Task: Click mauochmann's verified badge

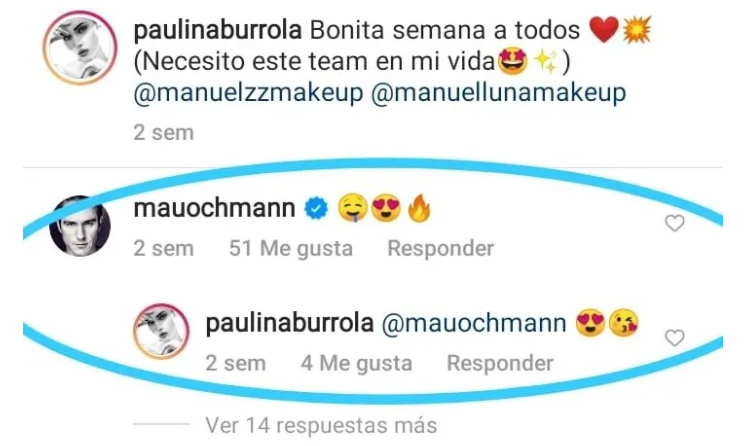Action: (316, 208)
